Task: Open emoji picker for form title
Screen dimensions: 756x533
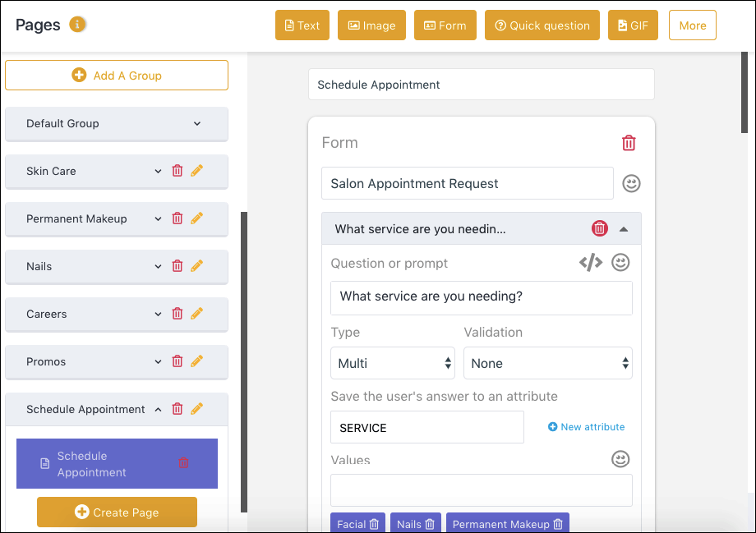Action: click(x=631, y=184)
